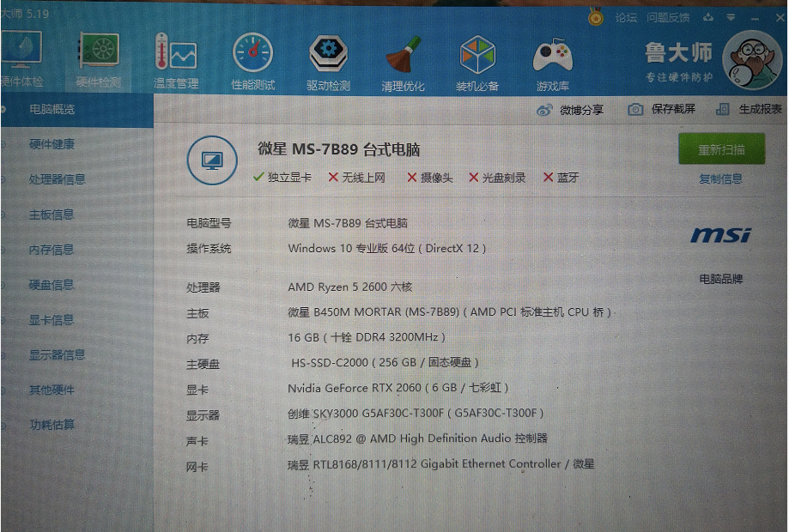Open the 论坛 forum link
The height and width of the screenshot is (532, 789).
[x=626, y=18]
